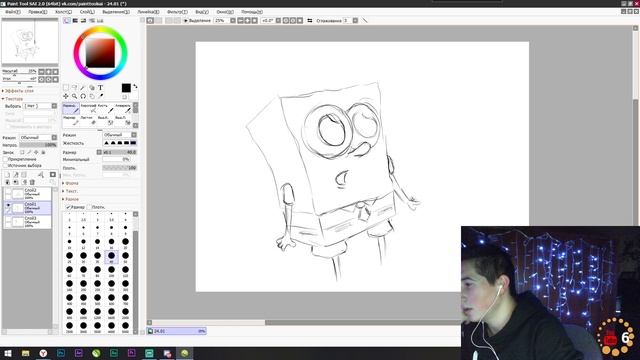Expand the Текст. brush section
The image size is (640, 360).
pyautogui.click(x=70, y=191)
